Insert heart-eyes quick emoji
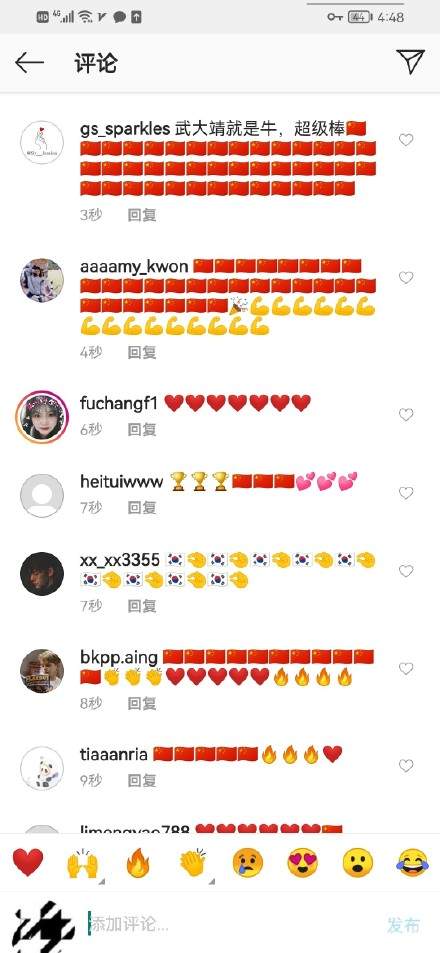440x953 pixels. pyautogui.click(x=303, y=863)
